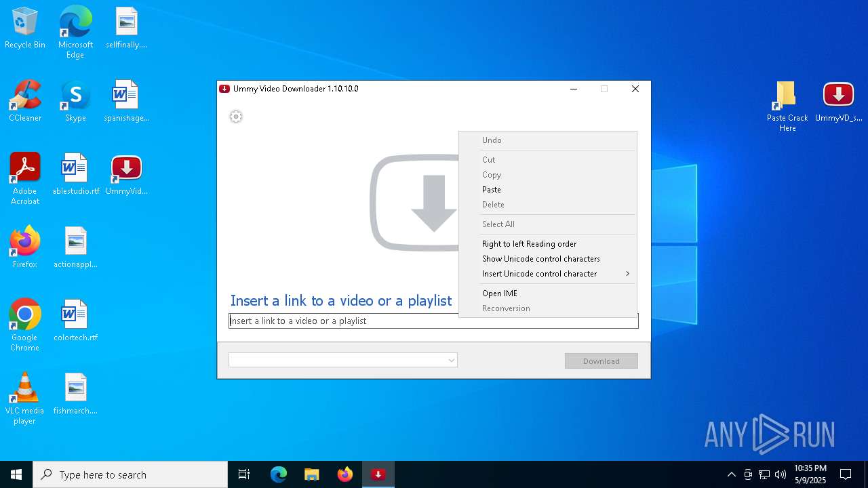The height and width of the screenshot is (488, 868).
Task: Click the taskbar search box
Action: (130, 474)
